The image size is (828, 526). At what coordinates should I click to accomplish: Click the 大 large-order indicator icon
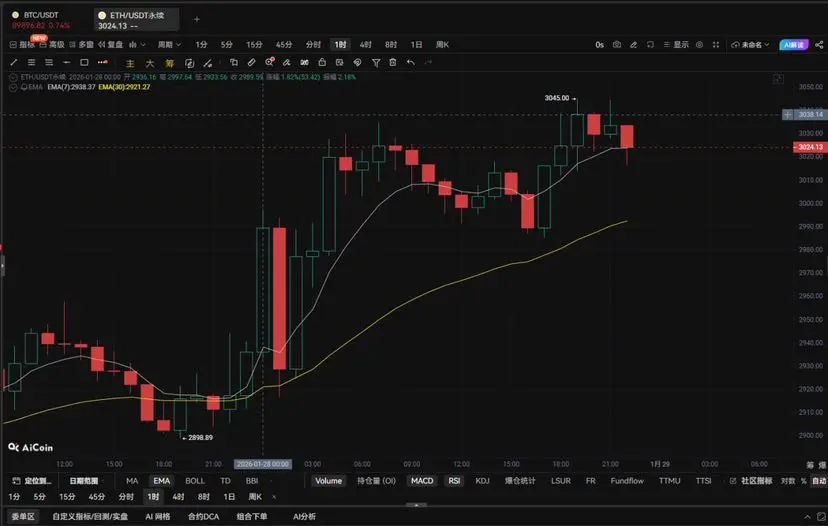point(150,63)
